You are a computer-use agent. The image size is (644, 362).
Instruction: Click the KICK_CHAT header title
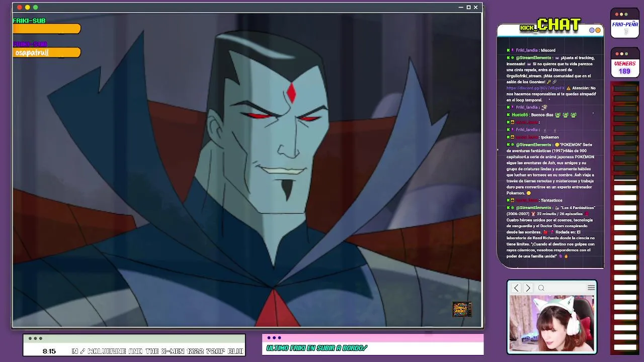point(550,25)
